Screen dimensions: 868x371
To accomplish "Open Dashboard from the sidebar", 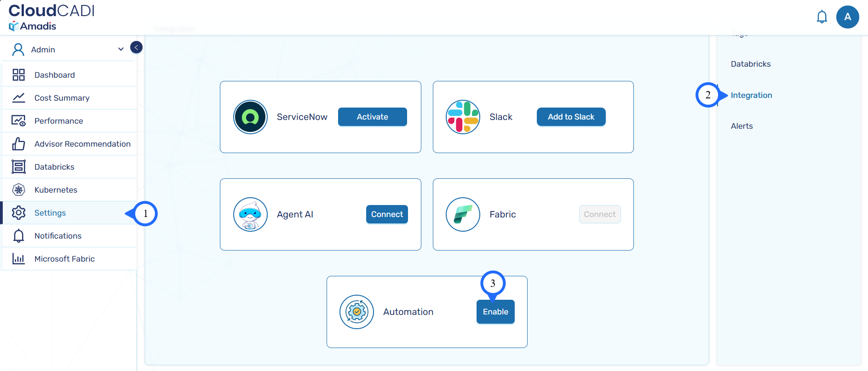I will point(54,75).
